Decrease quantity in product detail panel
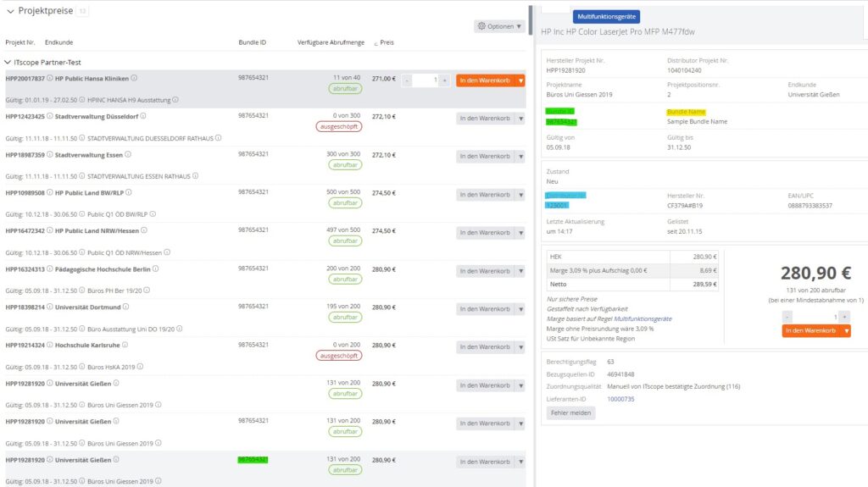This screenshot has width=868, height=487. [x=787, y=317]
